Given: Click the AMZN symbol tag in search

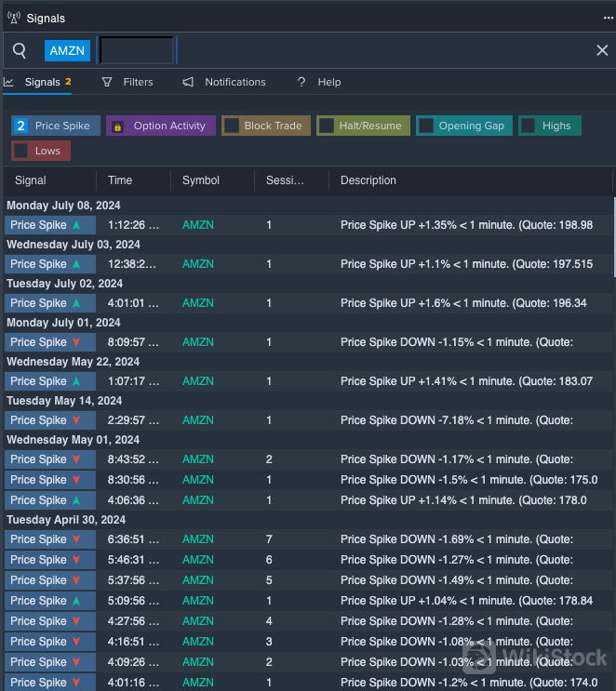Looking at the screenshot, I should point(67,50).
